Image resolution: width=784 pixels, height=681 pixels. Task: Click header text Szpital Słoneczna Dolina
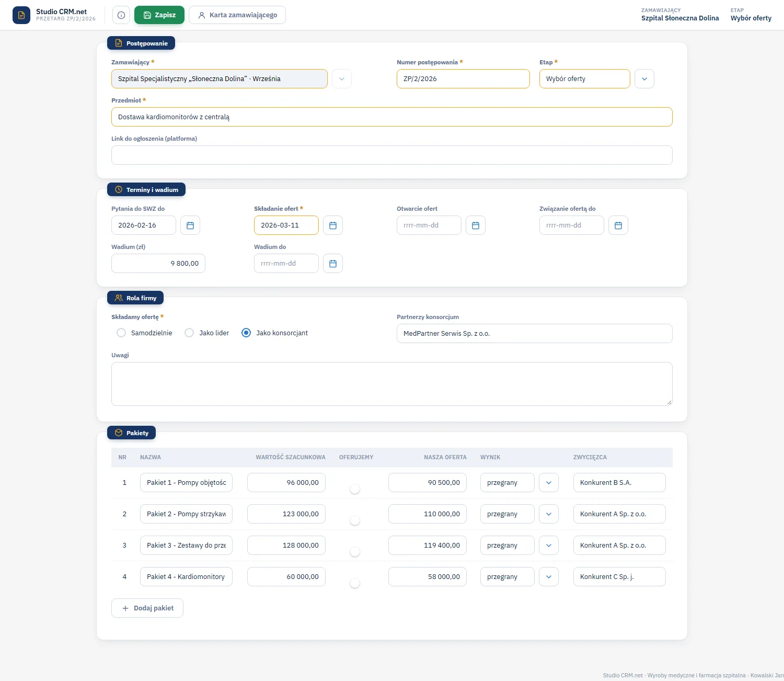coord(680,18)
